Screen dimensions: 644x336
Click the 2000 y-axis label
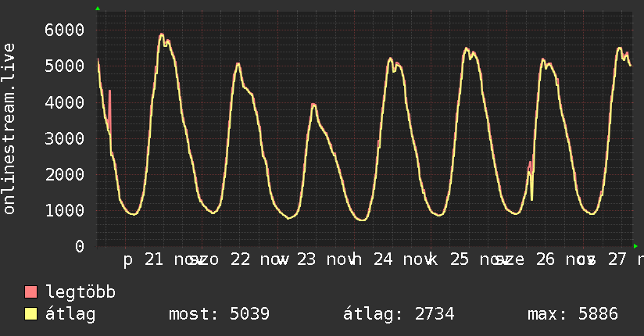pyautogui.click(x=65, y=174)
